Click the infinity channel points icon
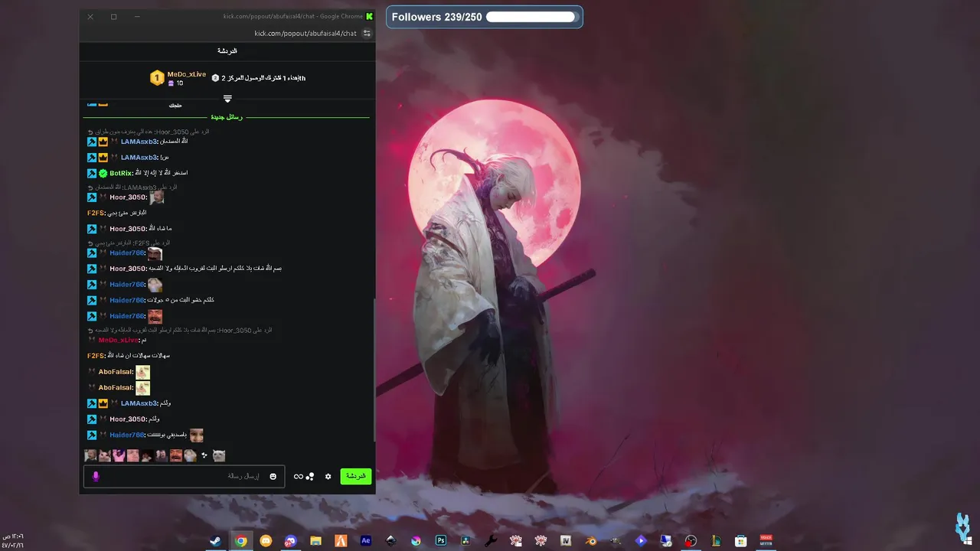 [299, 476]
